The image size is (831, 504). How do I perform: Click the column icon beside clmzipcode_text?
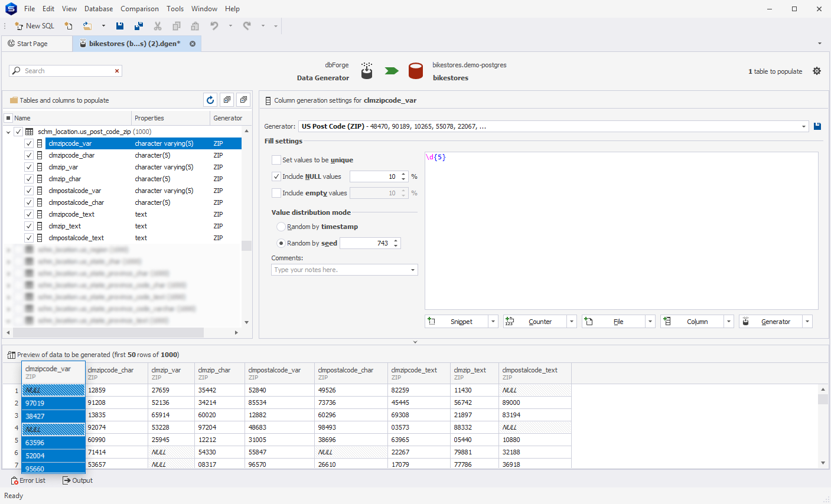(x=40, y=214)
